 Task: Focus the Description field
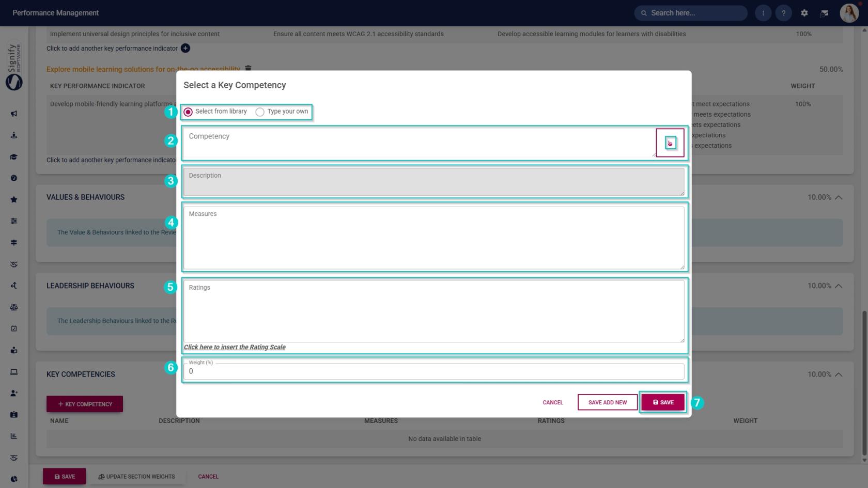(x=434, y=182)
